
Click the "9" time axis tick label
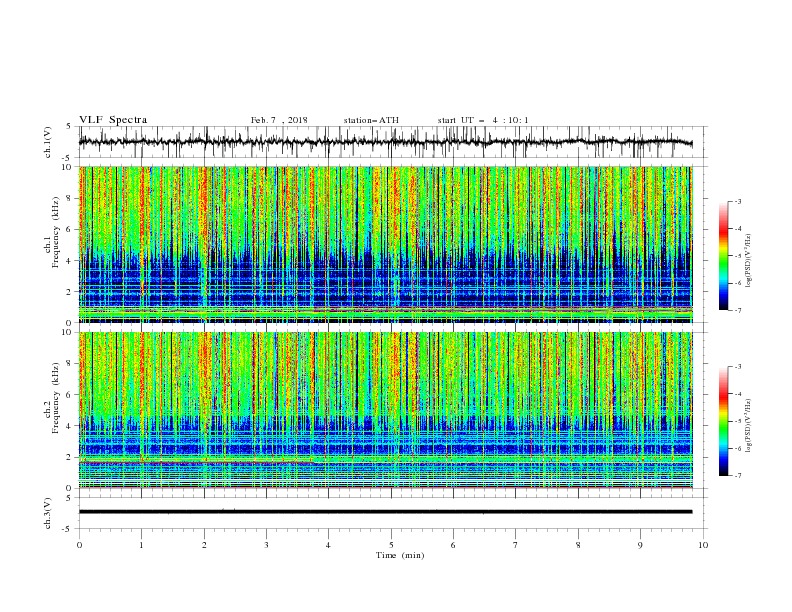tap(640, 545)
